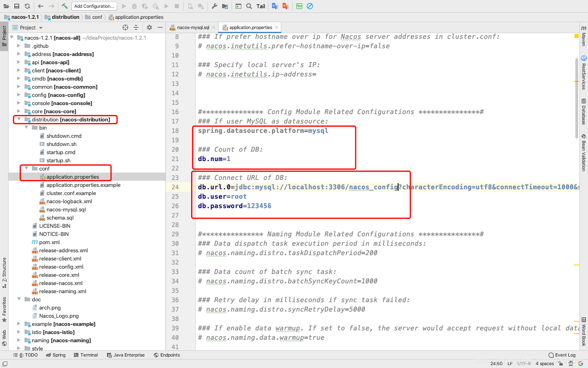Select the application.properties editor tab
Image resolution: width=588 pixels, height=368 pixels.
click(251, 27)
